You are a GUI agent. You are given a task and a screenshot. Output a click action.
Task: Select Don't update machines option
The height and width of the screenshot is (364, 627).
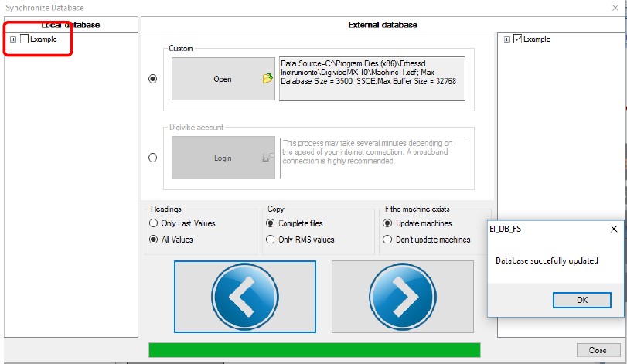387,240
